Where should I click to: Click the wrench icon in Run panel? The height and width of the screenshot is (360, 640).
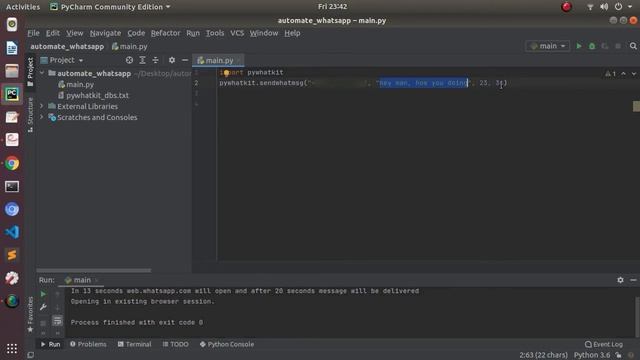tap(43, 307)
